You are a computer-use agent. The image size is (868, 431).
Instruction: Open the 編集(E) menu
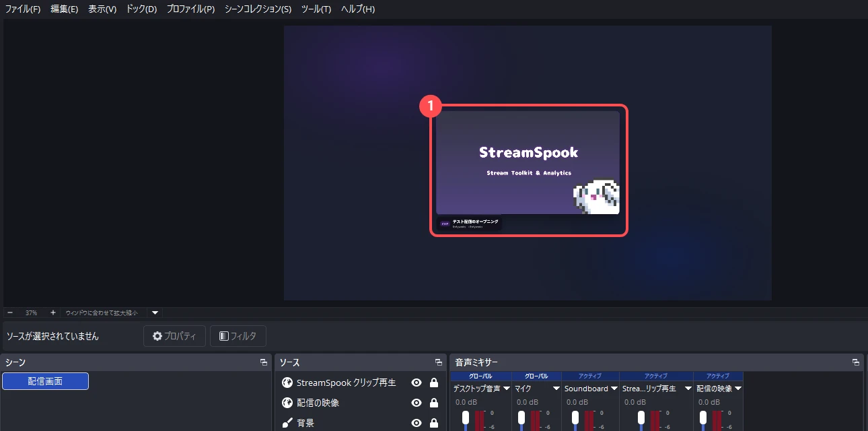(64, 9)
